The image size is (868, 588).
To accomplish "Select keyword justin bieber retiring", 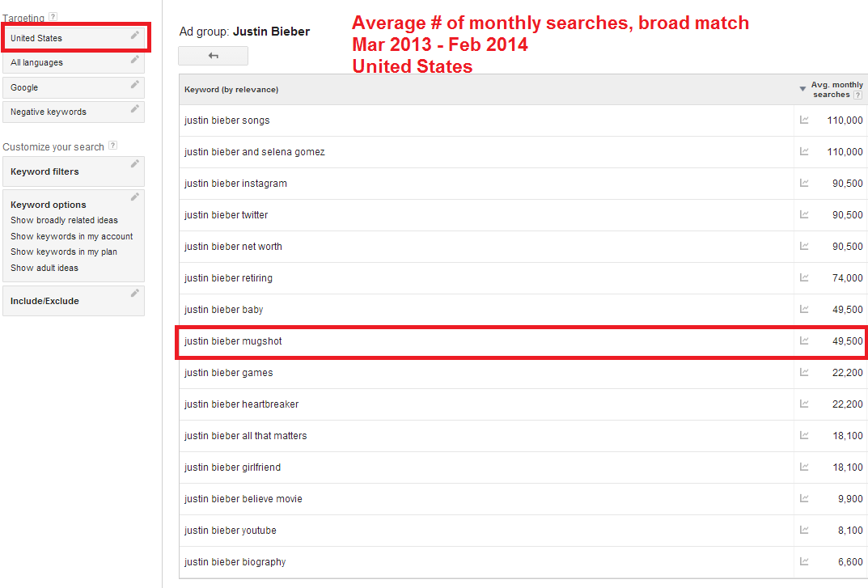I will (228, 278).
